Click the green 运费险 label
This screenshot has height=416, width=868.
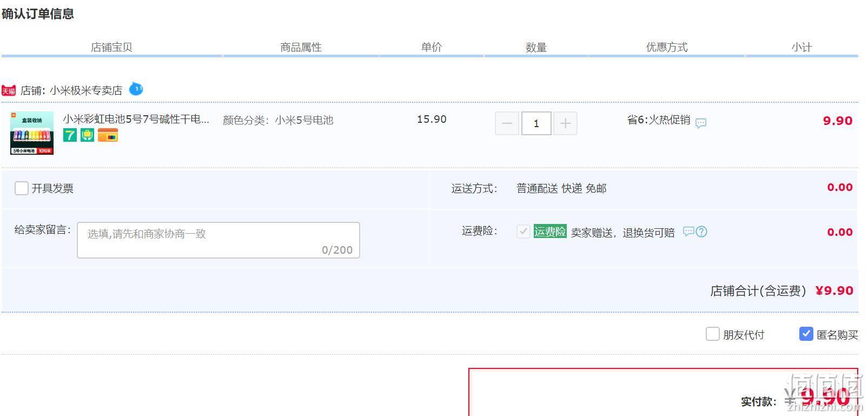(x=550, y=232)
